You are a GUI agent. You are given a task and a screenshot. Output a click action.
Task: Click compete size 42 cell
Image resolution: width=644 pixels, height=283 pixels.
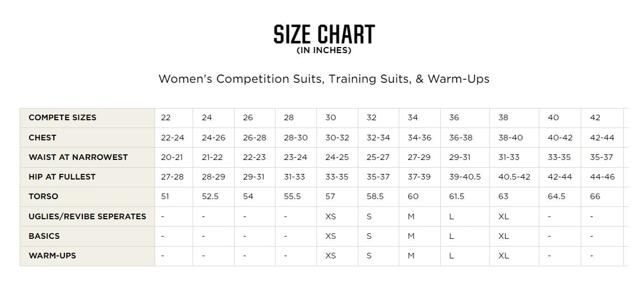click(595, 117)
